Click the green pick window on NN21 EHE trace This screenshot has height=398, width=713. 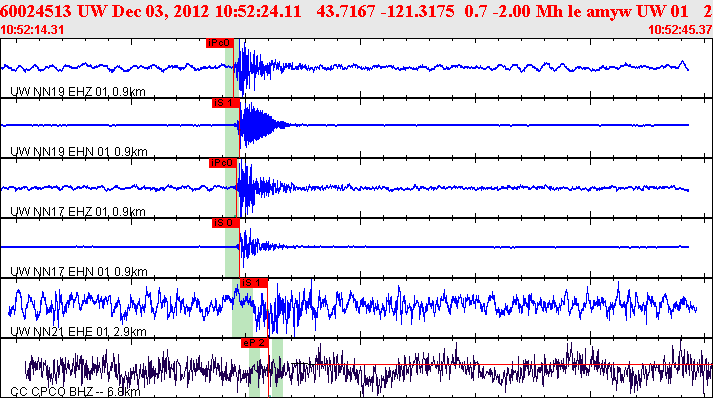point(242,308)
